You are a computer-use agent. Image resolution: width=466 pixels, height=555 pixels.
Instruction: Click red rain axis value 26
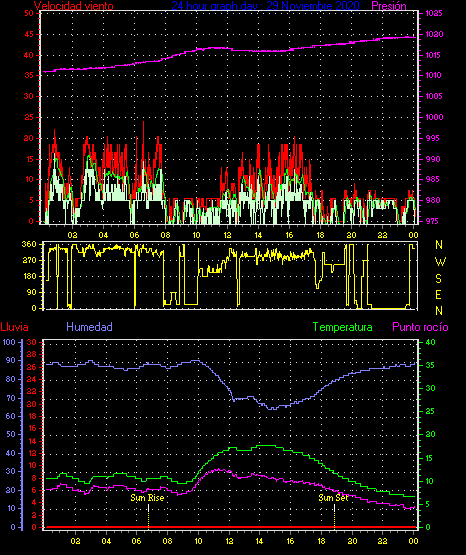click(x=31, y=367)
